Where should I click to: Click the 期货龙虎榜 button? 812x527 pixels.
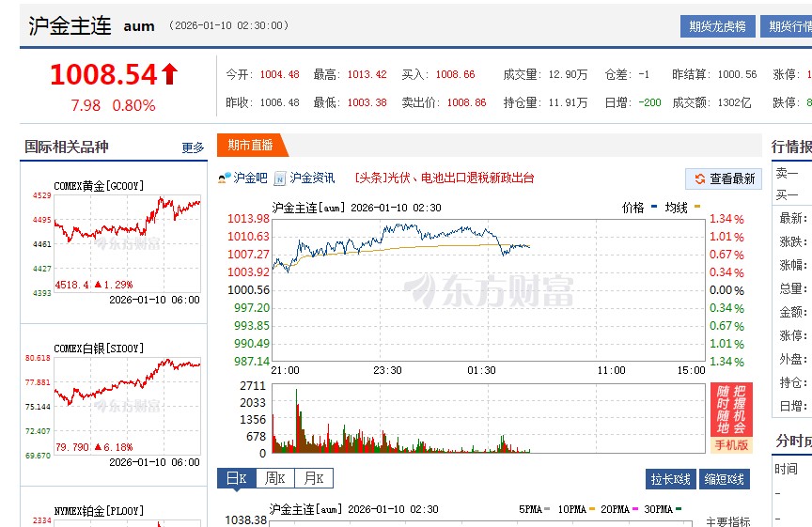[x=717, y=26]
